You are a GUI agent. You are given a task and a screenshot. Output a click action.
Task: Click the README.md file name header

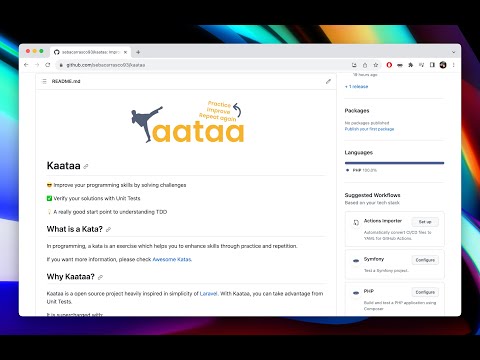coord(66,81)
